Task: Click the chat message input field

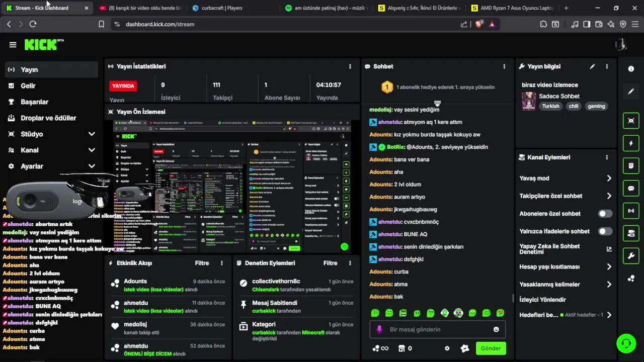Action: point(437,329)
